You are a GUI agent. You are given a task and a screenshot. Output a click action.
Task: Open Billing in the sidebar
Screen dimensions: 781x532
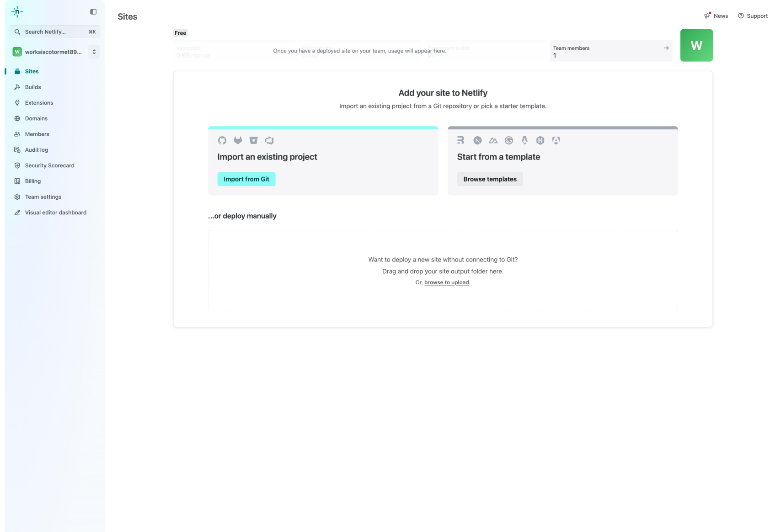coord(54,181)
